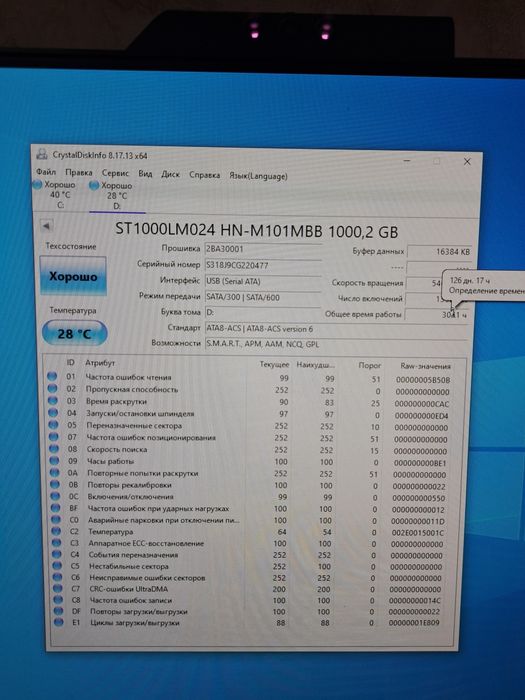525x700 pixels.
Task: Click status icon for Нестабильные сектора
Action: point(57,566)
